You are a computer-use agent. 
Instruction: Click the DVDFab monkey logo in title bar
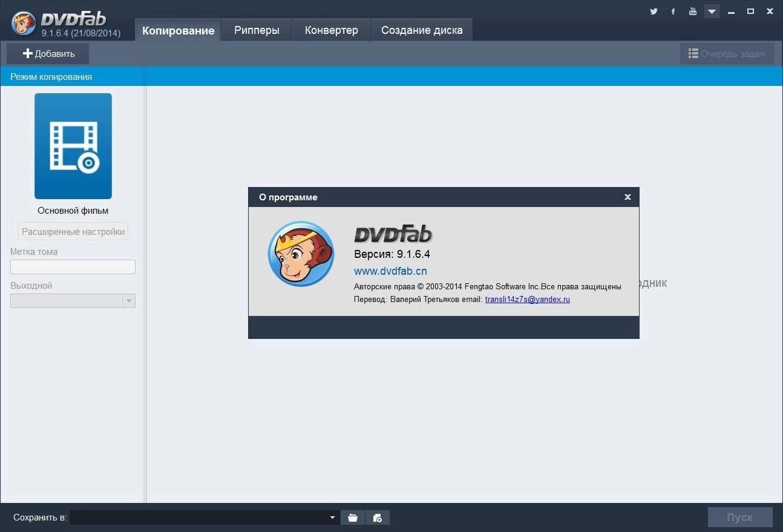(24, 23)
